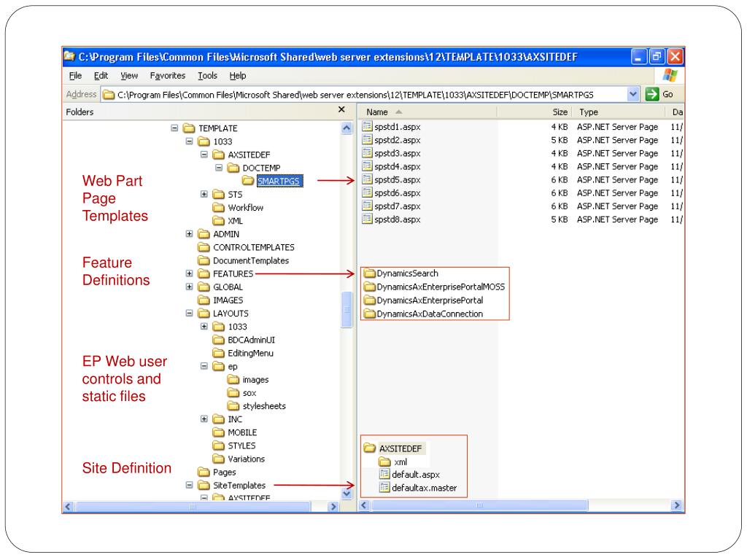Expand the INC folder node

[x=204, y=419]
